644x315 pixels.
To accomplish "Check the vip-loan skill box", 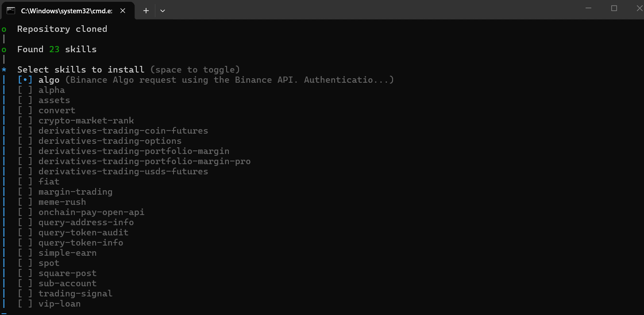I will (25, 304).
